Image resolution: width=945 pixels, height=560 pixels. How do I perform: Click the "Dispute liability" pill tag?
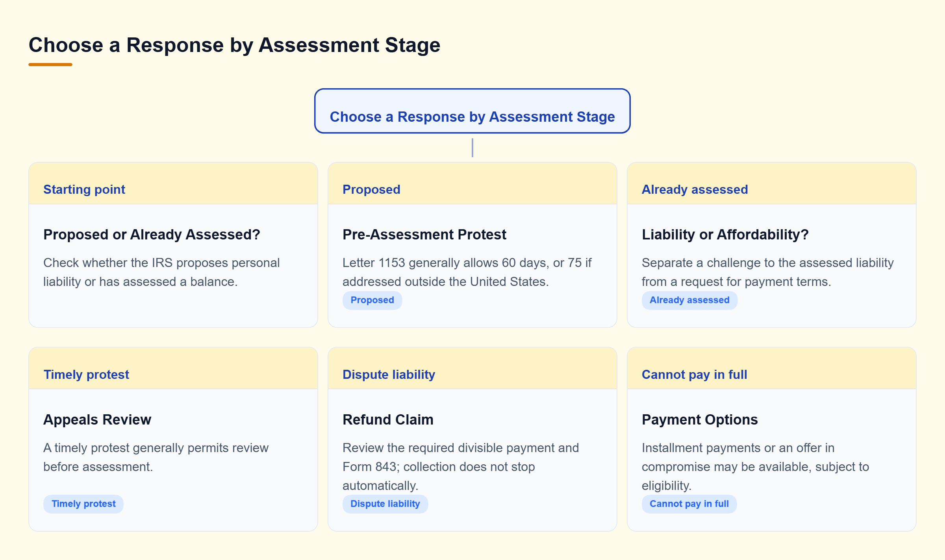click(x=385, y=504)
